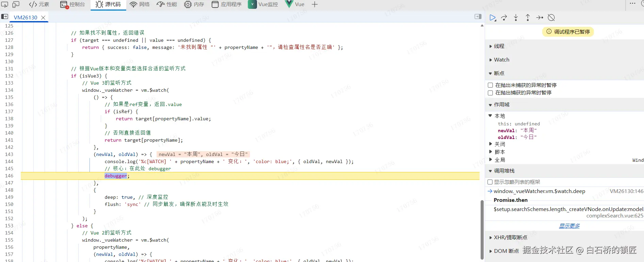Screen dimensions: 644x262
Task: Open the 性能 (Performance) tab
Action: pyautogui.click(x=167, y=4)
